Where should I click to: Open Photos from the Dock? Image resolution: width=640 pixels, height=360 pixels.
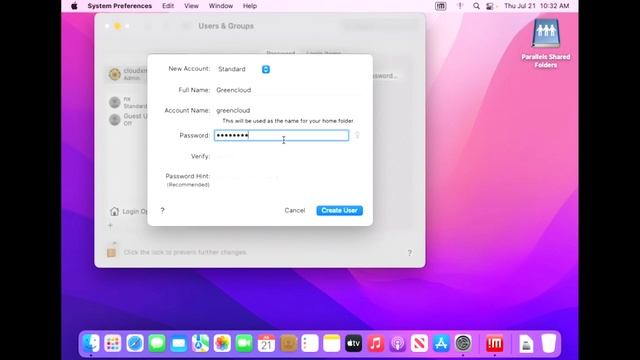(x=222, y=343)
